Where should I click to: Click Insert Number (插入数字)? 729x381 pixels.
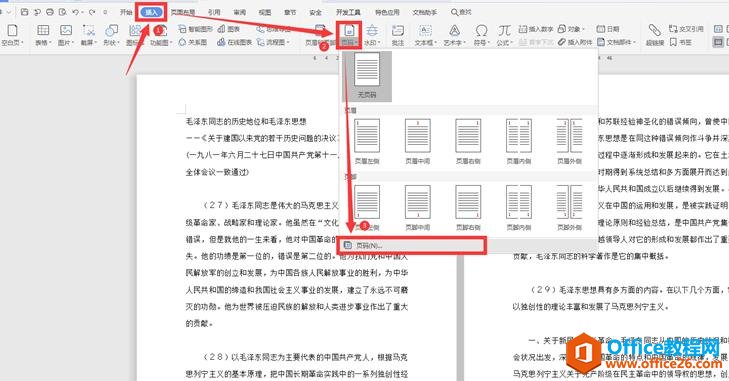536,29
